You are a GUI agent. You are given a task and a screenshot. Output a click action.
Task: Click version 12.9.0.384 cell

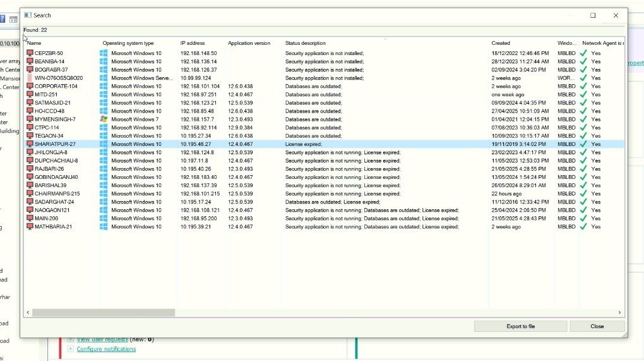tap(241, 128)
